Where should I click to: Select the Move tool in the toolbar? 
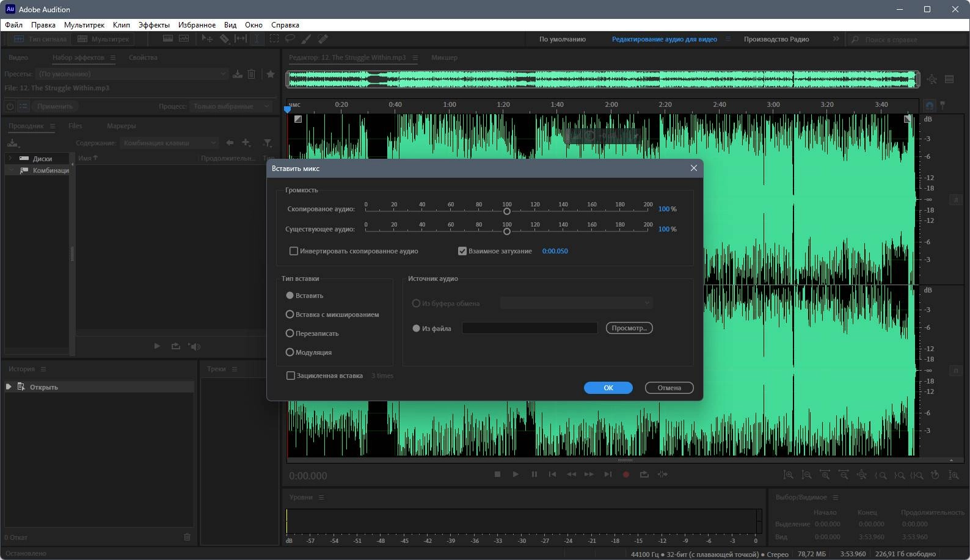(207, 39)
